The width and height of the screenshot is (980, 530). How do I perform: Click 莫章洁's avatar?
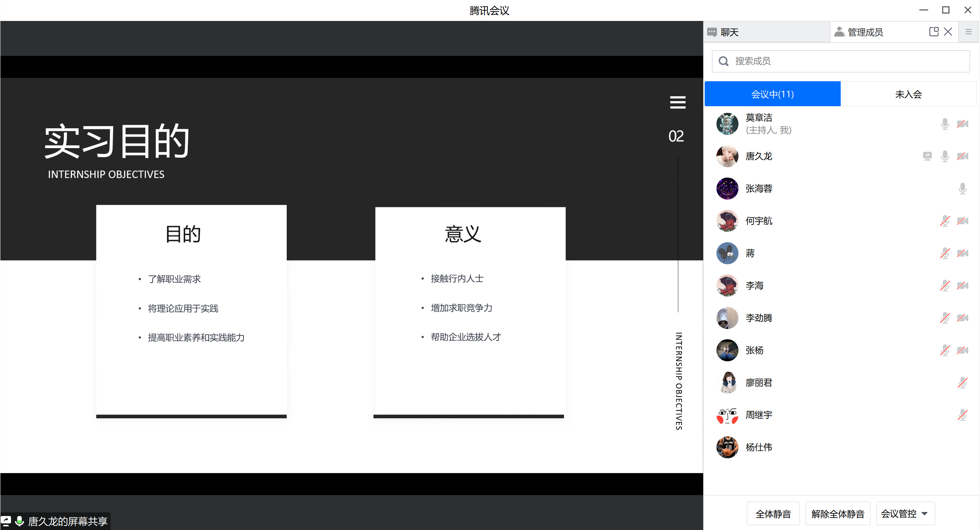pyautogui.click(x=727, y=123)
